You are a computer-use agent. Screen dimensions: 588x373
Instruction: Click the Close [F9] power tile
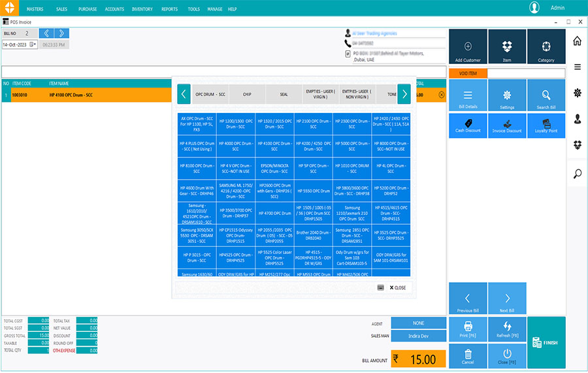(x=507, y=356)
